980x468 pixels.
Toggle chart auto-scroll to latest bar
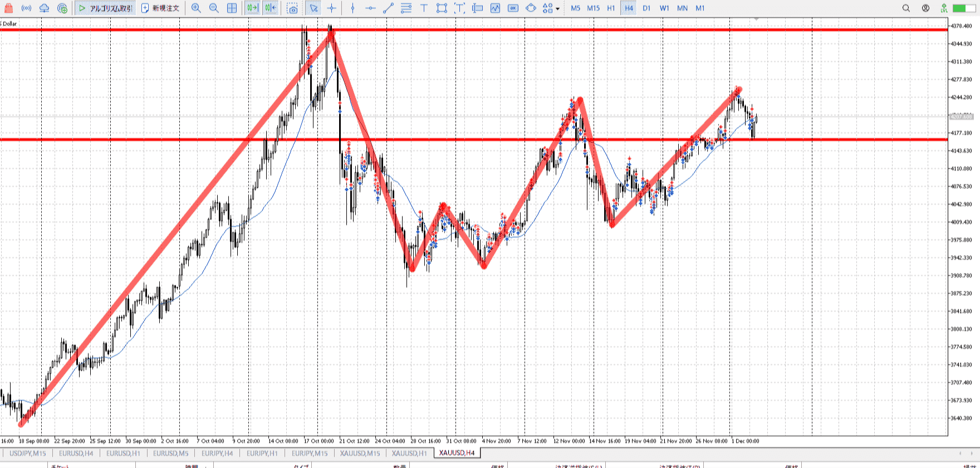pyautogui.click(x=252, y=8)
